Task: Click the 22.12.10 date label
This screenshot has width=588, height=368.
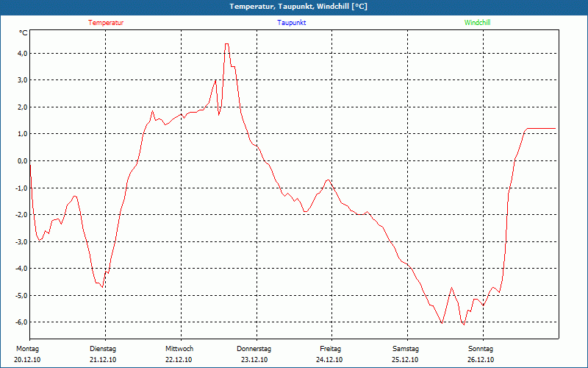Action: [x=179, y=360]
